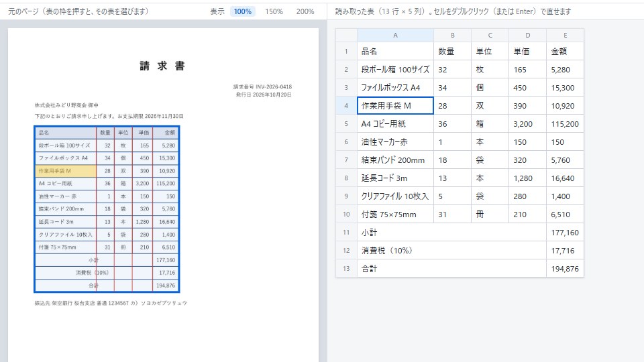644x362 pixels.
Task: Select column C header
Action: pyautogui.click(x=490, y=36)
